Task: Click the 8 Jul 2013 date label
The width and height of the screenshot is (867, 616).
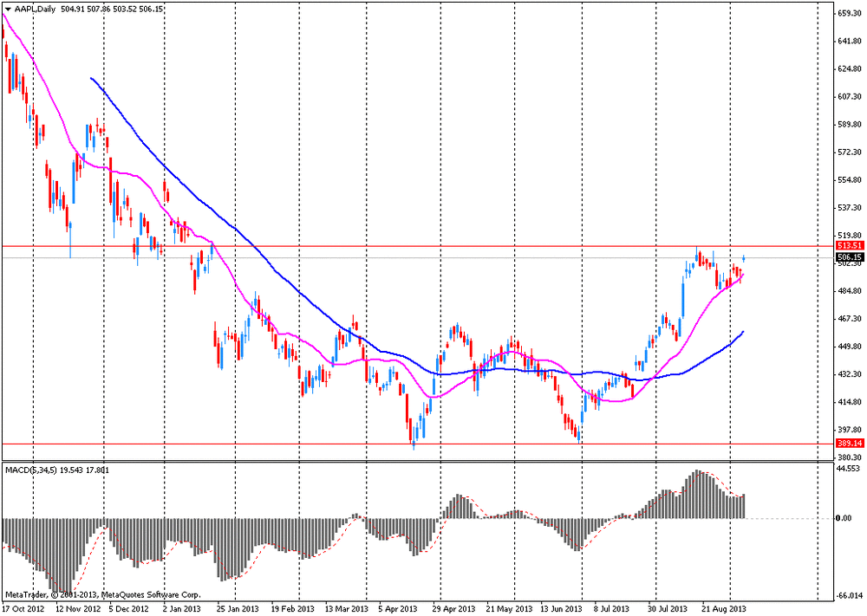Action: click(613, 609)
